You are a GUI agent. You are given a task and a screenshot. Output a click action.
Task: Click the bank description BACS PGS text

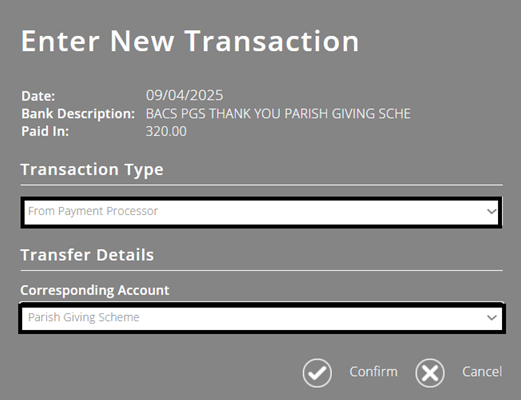pyautogui.click(x=278, y=114)
